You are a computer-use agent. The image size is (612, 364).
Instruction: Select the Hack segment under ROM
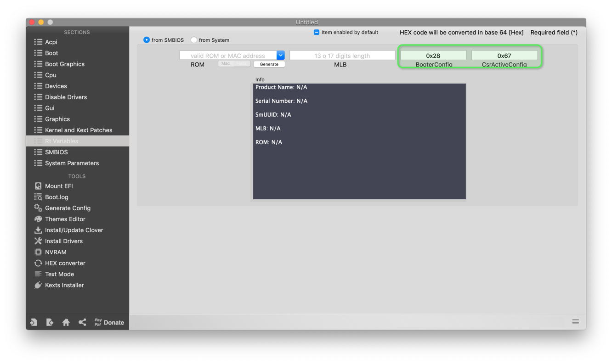[x=242, y=64]
